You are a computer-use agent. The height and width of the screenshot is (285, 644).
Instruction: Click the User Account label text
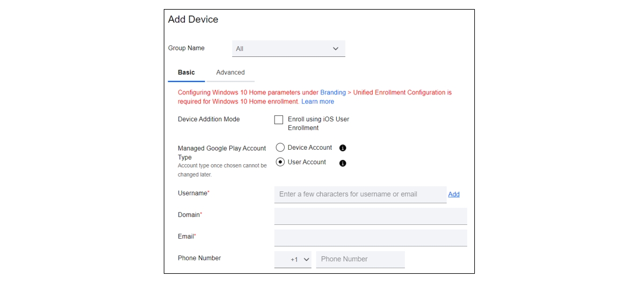pyautogui.click(x=307, y=162)
